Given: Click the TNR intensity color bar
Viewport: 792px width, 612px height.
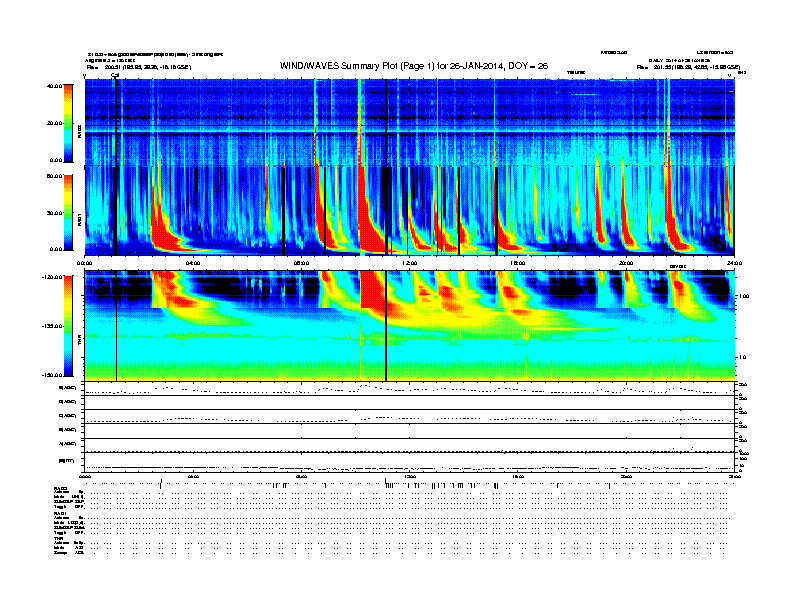Looking at the screenshot, I should 68,326.
